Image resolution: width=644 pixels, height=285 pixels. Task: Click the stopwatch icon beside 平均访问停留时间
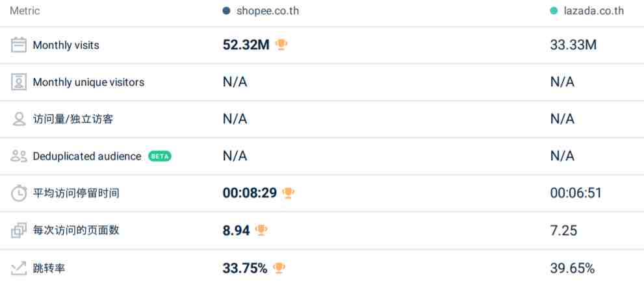click(18, 193)
